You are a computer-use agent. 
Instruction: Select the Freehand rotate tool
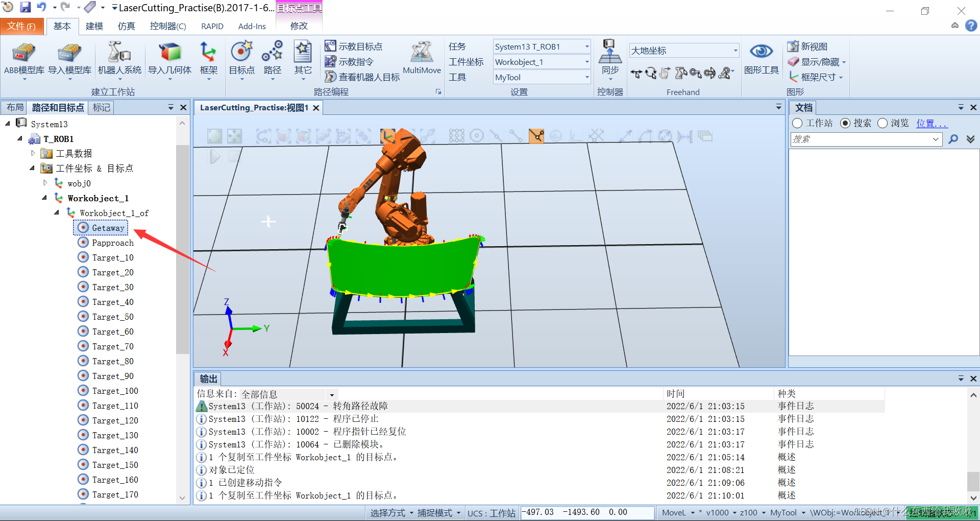(650, 74)
